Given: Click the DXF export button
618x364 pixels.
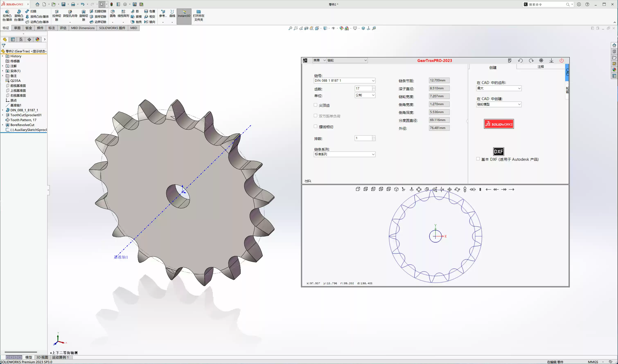Looking at the screenshot, I should point(498,151).
